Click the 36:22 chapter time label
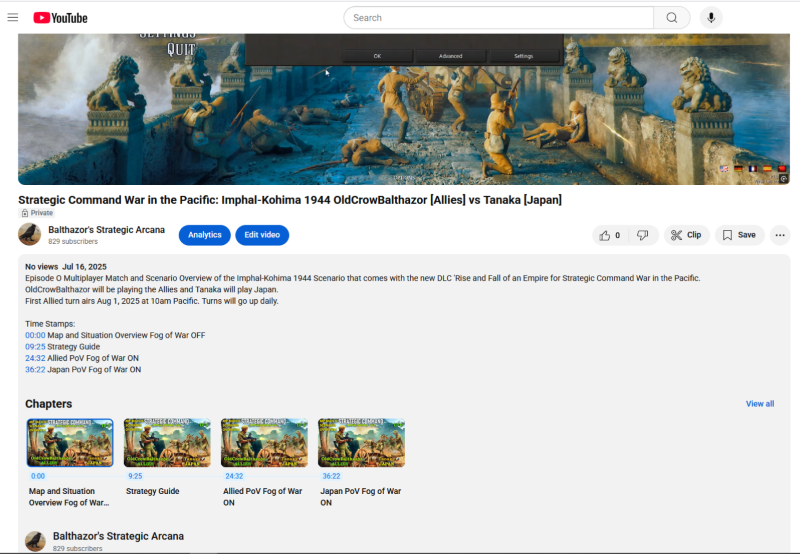This screenshot has width=800, height=554. (331, 476)
